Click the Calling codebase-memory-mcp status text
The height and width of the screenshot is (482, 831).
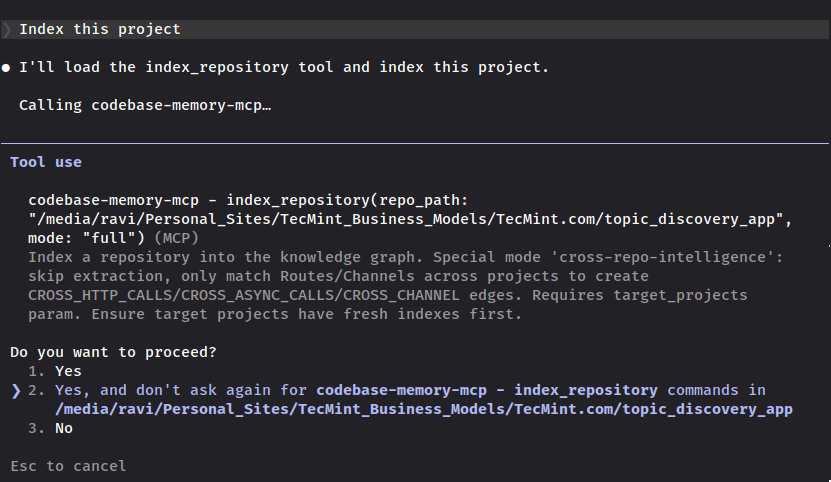(145, 106)
